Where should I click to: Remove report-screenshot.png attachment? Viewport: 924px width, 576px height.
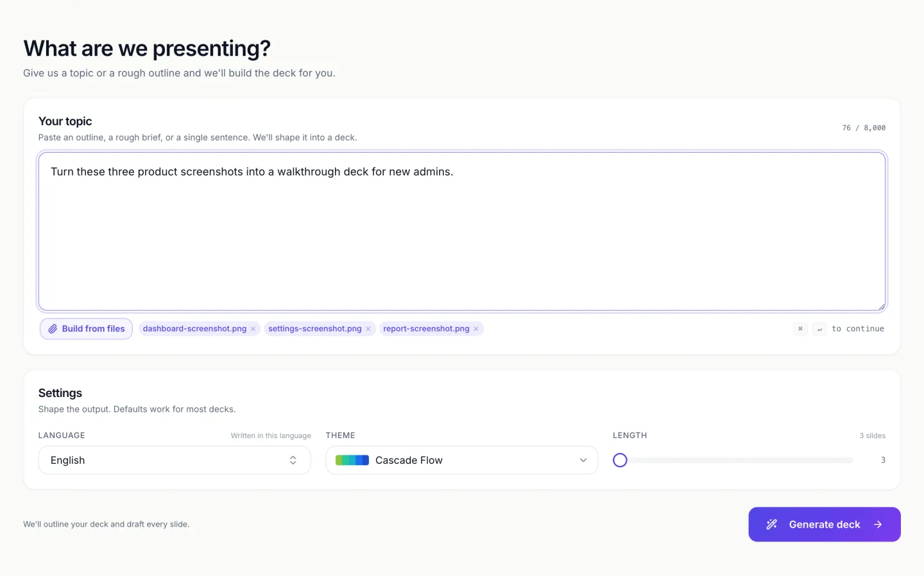(476, 329)
